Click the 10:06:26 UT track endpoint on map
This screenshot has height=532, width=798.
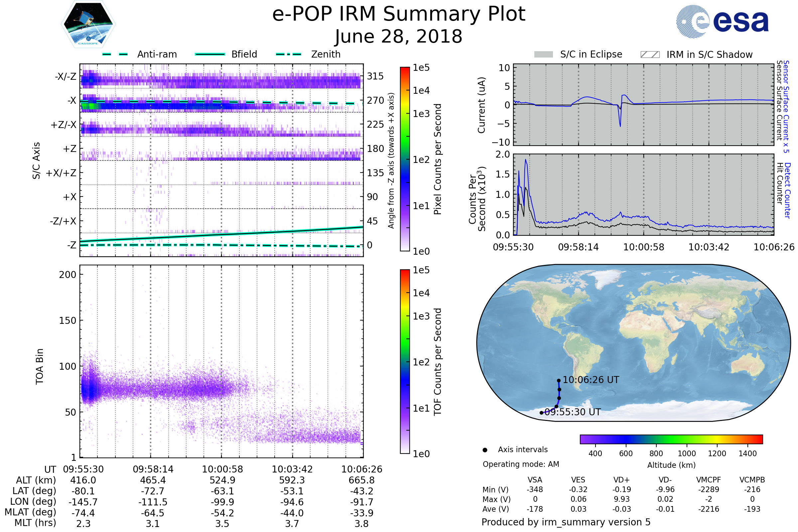pos(559,381)
